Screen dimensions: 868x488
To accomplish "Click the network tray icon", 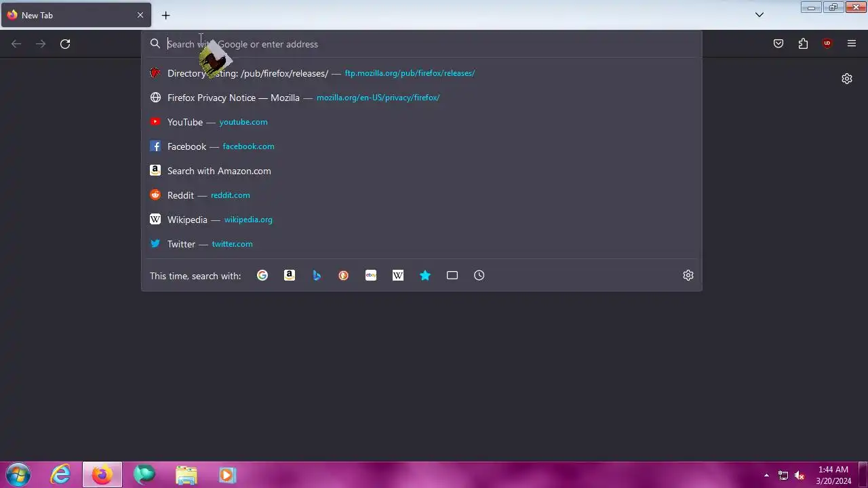I will [x=783, y=476].
